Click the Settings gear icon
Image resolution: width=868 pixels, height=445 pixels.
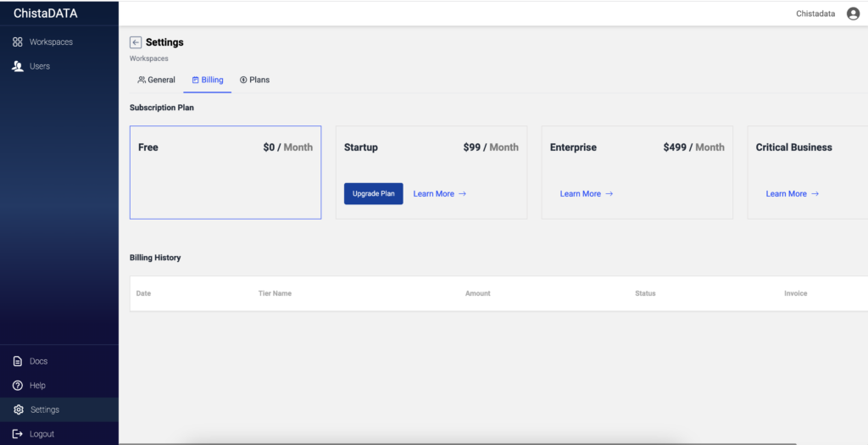[19, 410]
